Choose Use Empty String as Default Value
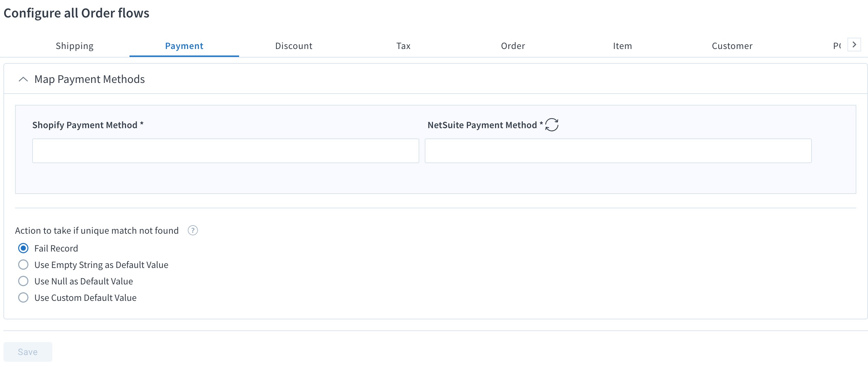This screenshot has height=379, width=868. (23, 265)
